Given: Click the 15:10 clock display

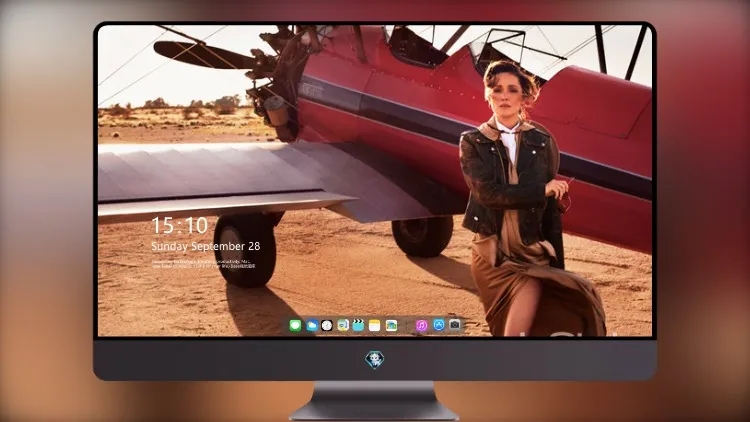Looking at the screenshot, I should click(179, 225).
